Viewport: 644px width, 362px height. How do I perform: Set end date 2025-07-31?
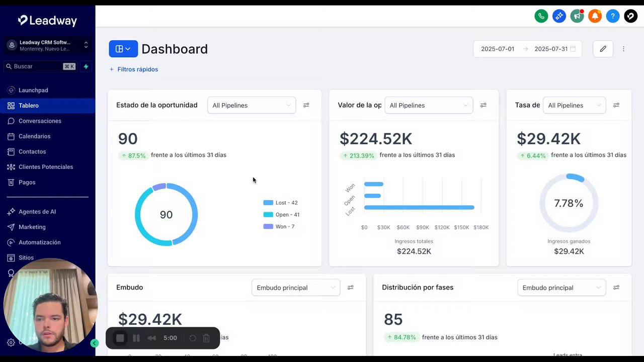point(551,49)
